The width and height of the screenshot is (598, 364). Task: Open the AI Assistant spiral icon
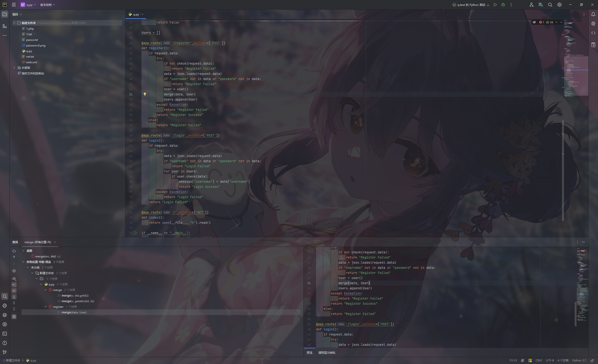593,24
